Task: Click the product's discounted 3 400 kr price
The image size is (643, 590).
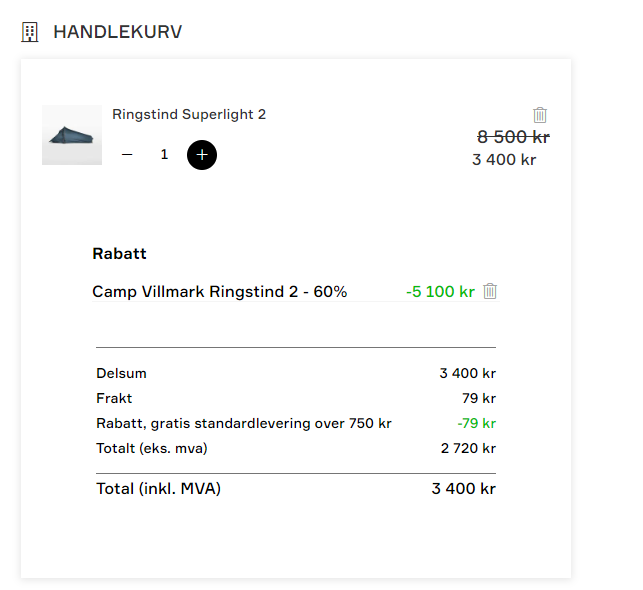Action: click(504, 159)
